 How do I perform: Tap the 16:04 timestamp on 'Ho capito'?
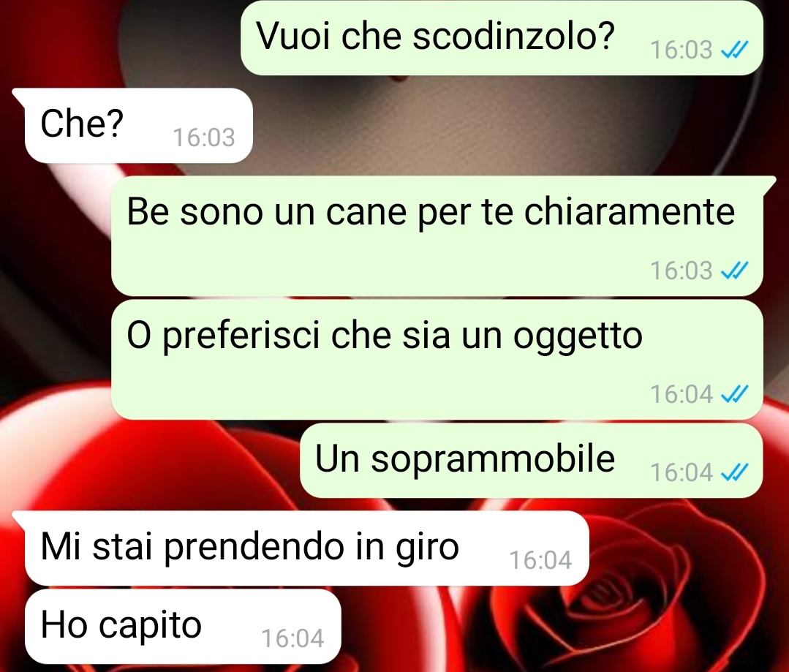(x=292, y=638)
